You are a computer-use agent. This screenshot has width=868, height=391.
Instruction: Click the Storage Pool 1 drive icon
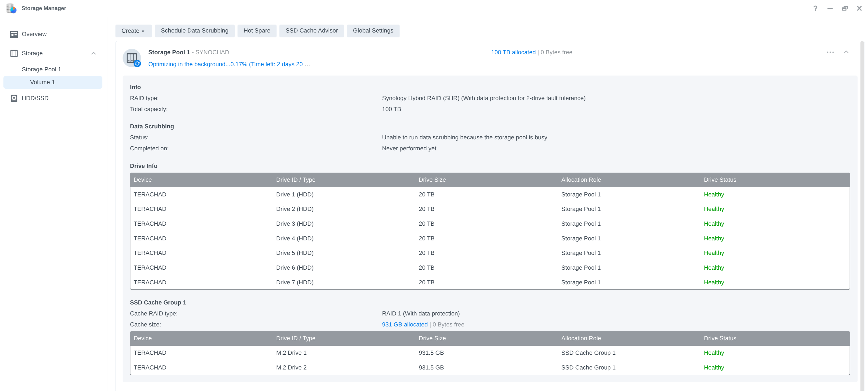[x=132, y=58]
